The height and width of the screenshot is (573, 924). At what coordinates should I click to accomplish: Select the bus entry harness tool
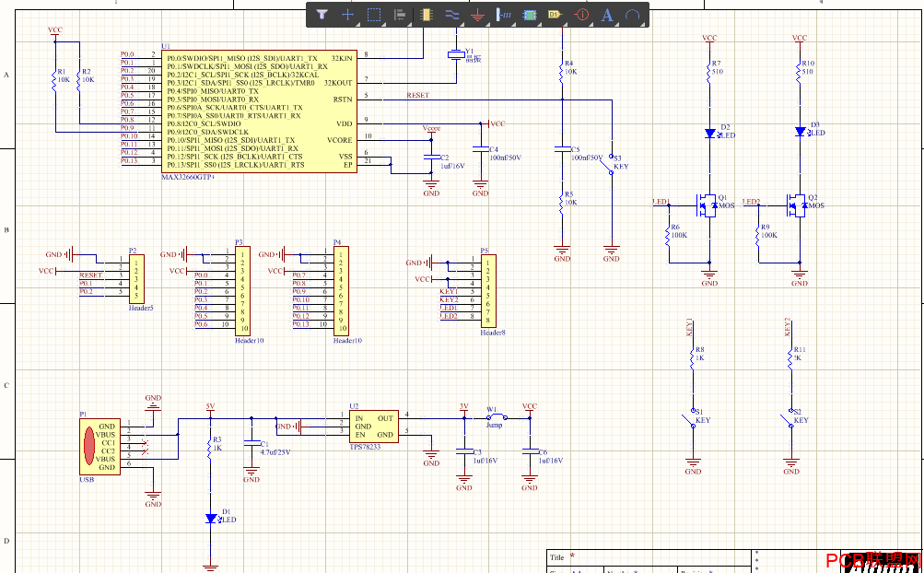pos(504,15)
